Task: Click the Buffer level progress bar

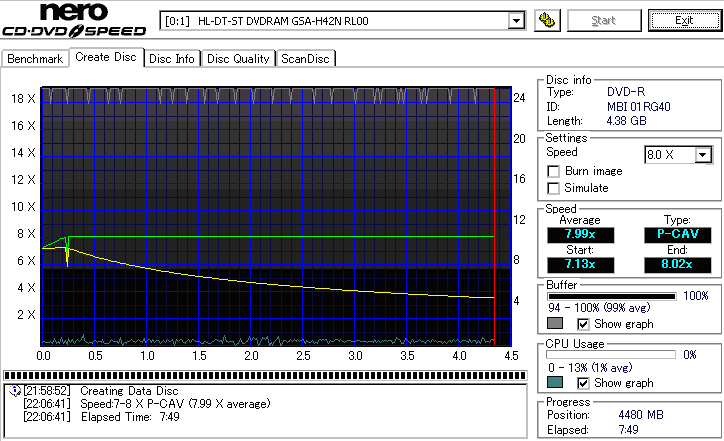Action: 611,296
